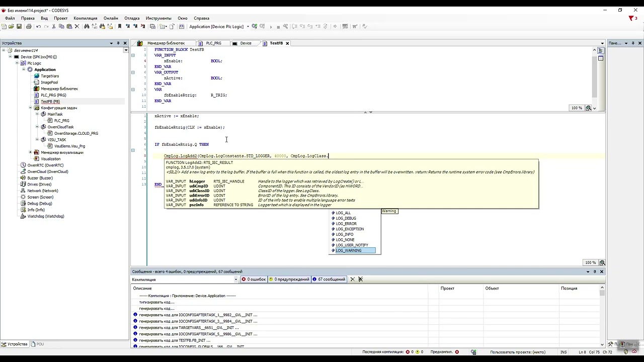Screen dimensions: 644x362
Task: Toggle bookmark with the toolbar bookmark icon
Action: [120, 27]
